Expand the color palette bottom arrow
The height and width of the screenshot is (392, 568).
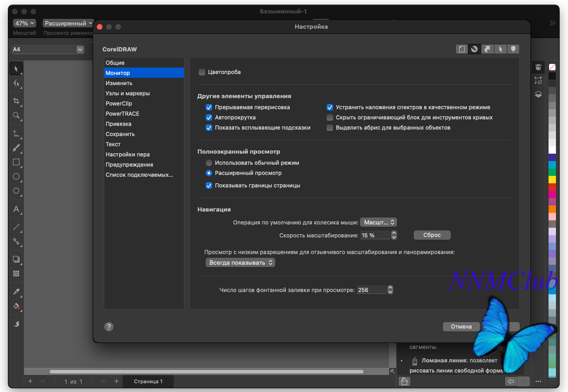[552, 382]
